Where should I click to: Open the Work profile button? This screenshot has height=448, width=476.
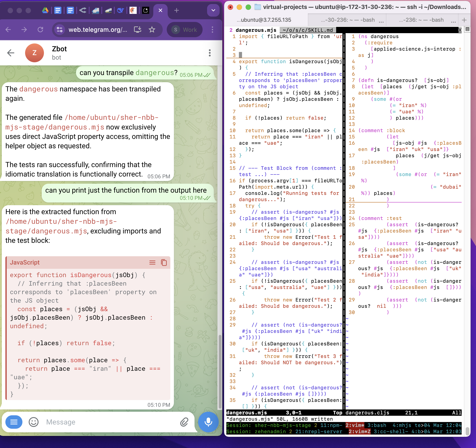coord(185,30)
